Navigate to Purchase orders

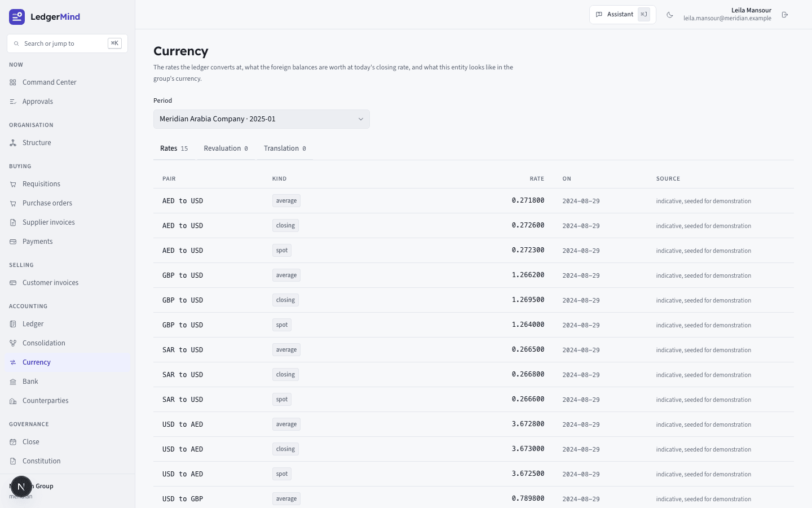click(68, 203)
